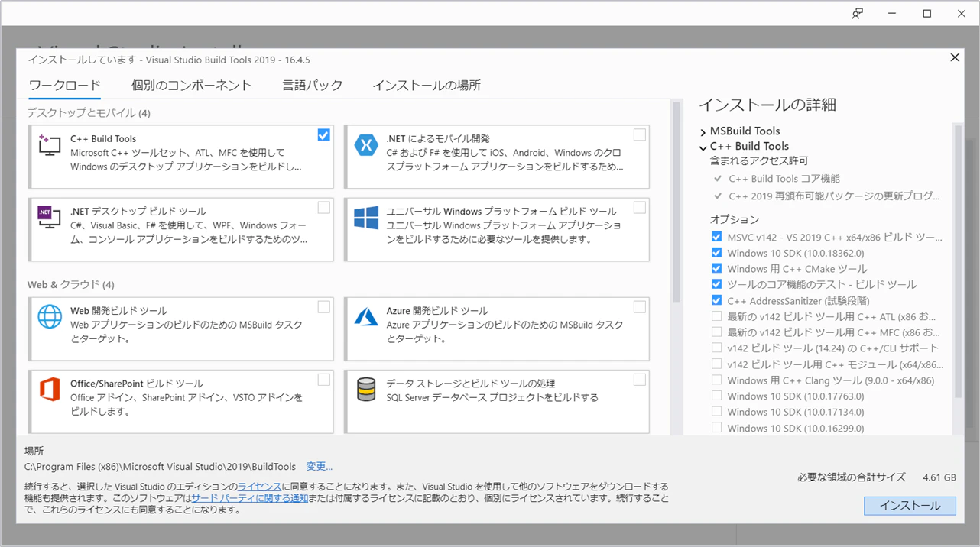Viewport: 980px width, 547px height.
Task: Enable Windows 用 C++ Clang ツール option
Action: 716,380
